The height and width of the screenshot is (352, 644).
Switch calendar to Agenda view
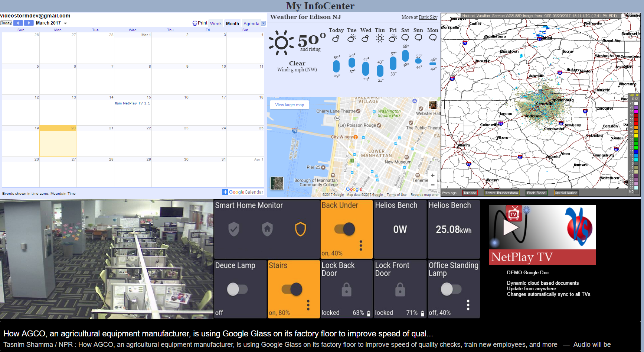251,23
